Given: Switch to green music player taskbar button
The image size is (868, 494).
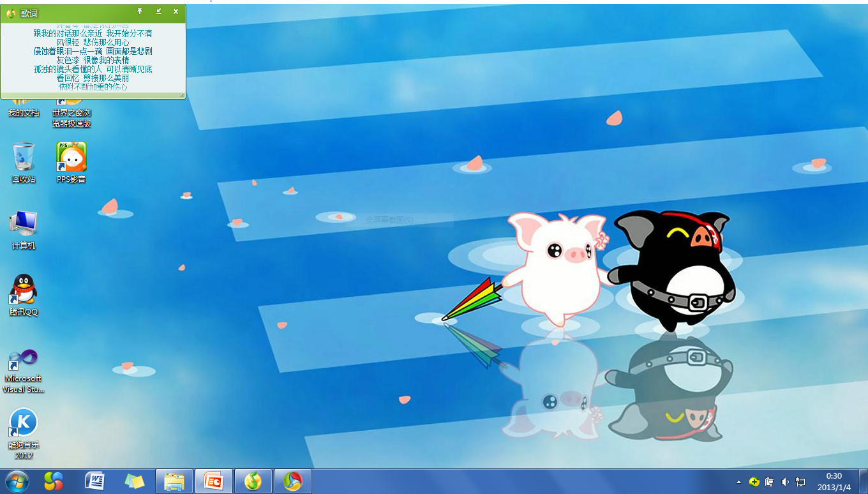Looking at the screenshot, I should (x=253, y=481).
